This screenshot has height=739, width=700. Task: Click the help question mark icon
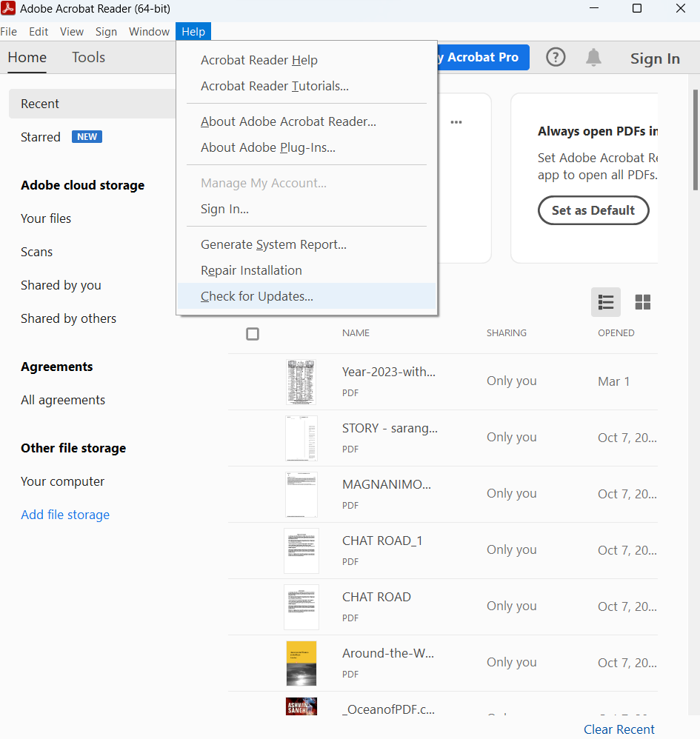pos(556,58)
